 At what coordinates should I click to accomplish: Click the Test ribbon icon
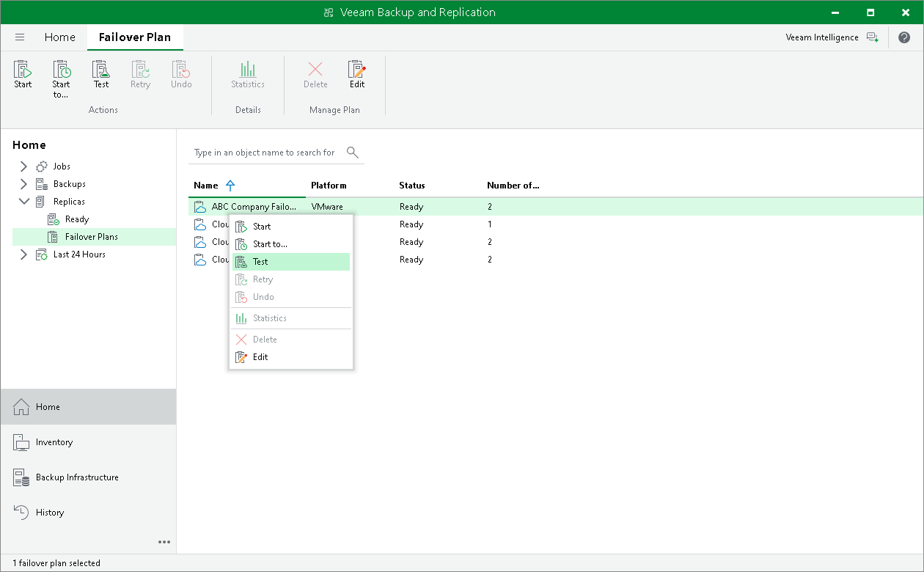101,75
